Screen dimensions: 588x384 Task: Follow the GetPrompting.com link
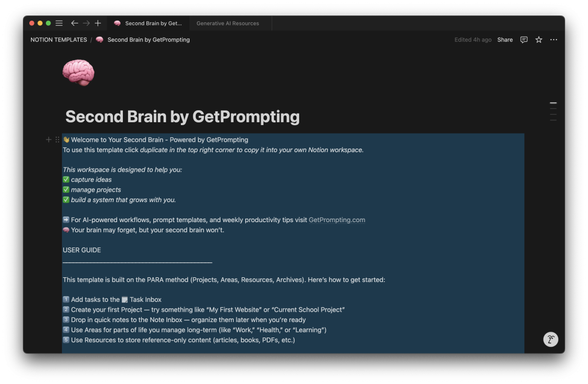click(336, 220)
